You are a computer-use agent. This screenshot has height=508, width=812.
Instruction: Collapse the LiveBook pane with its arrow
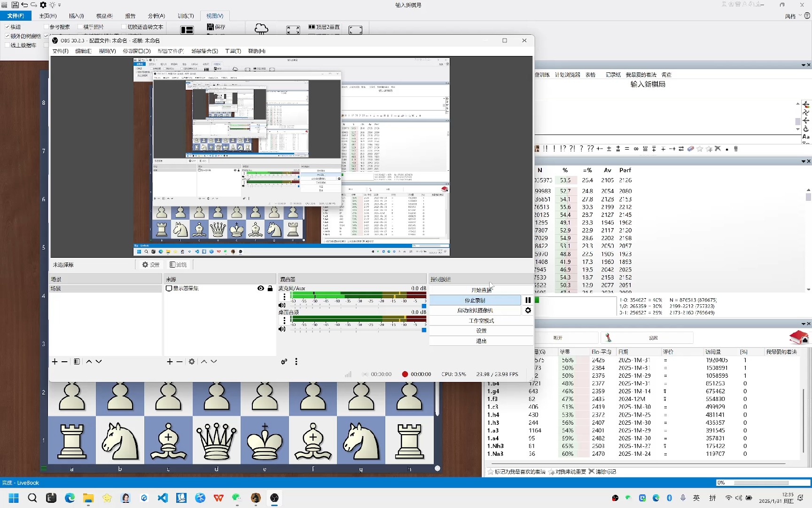coord(804,324)
